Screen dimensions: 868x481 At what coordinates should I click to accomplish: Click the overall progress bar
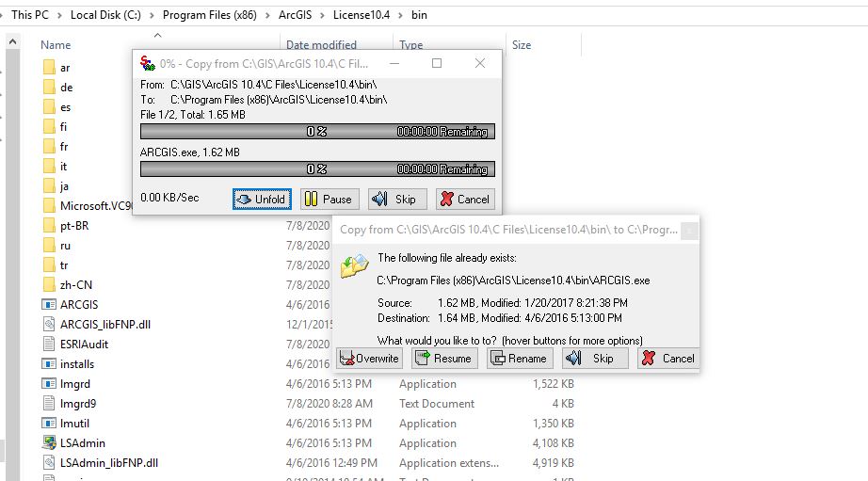click(317, 132)
